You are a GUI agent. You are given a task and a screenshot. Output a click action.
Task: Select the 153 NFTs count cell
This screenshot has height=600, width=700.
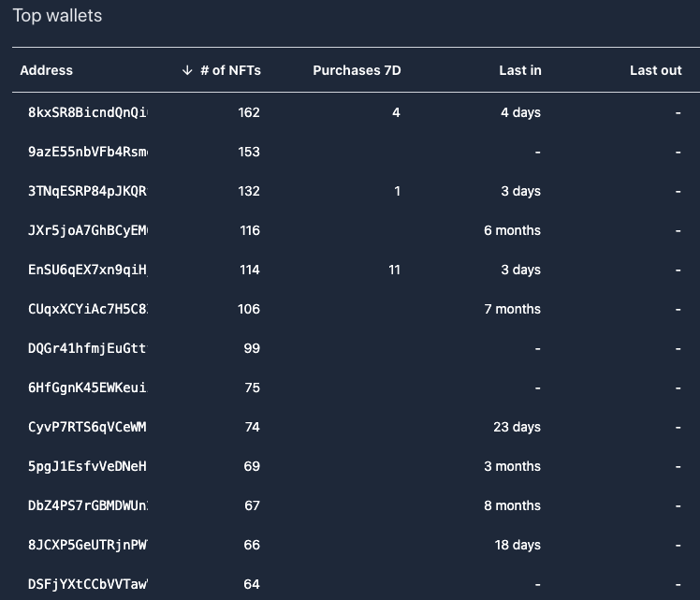pos(249,152)
